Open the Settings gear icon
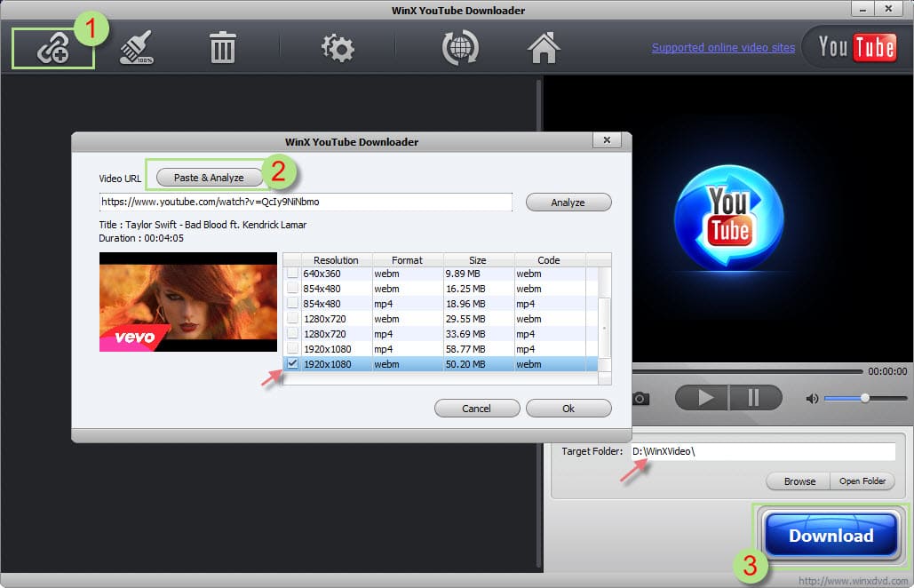This screenshot has height=588, width=914. [338, 48]
